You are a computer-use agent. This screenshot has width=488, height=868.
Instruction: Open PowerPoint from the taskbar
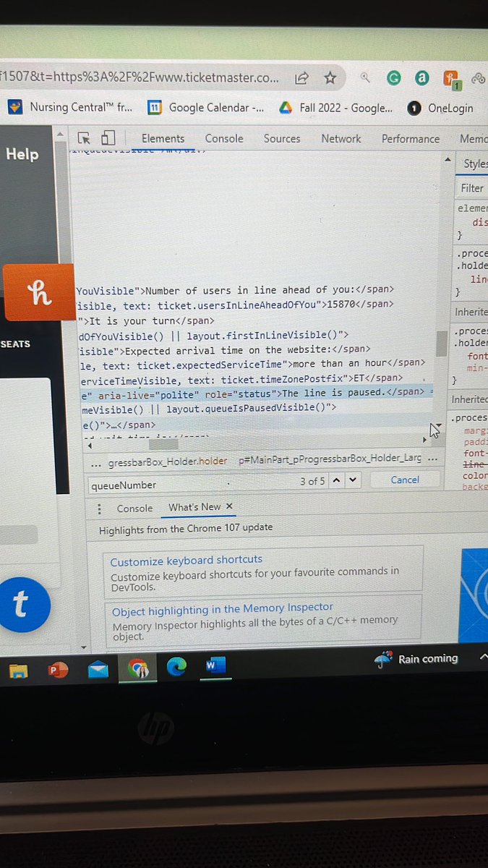57,669
